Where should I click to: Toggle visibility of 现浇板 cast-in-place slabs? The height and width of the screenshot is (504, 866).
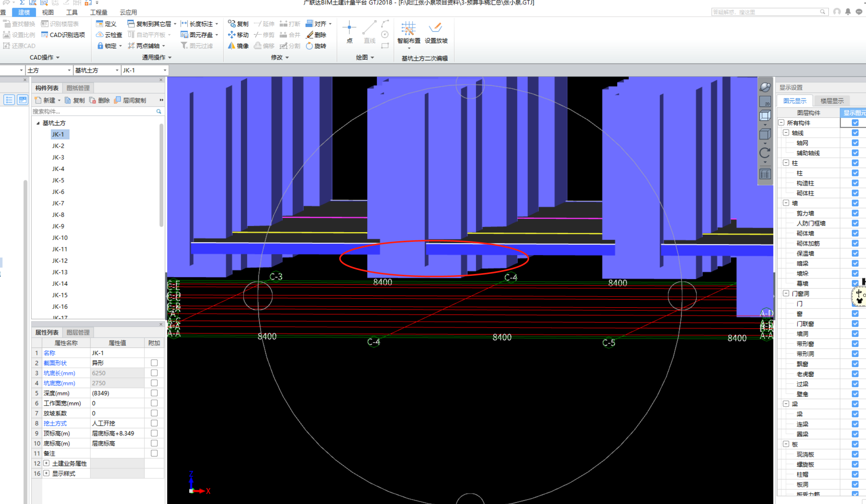pyautogui.click(x=855, y=454)
